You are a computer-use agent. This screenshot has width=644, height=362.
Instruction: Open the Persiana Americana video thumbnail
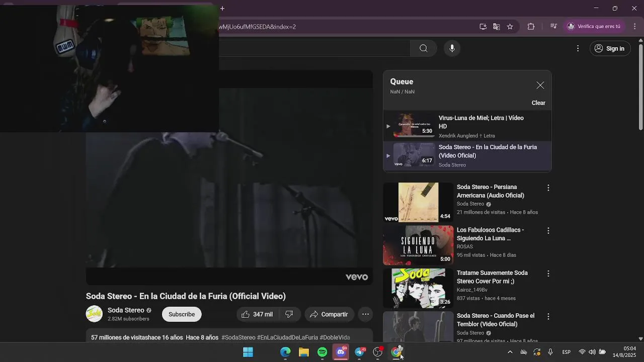coord(418,202)
